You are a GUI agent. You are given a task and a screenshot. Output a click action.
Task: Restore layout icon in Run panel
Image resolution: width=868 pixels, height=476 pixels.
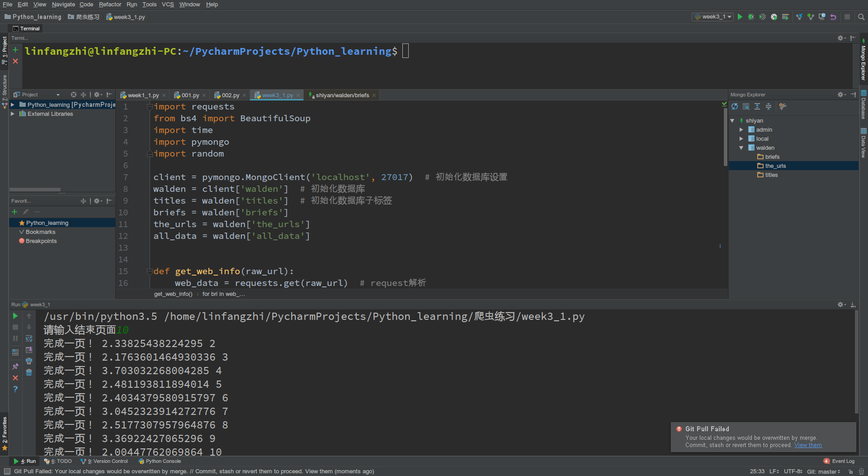click(15, 352)
